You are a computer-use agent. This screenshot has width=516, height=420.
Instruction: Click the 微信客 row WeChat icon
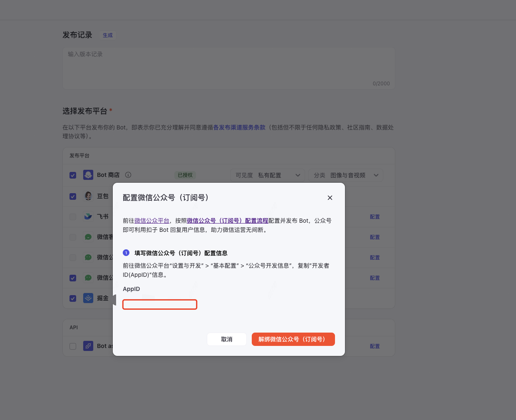click(x=88, y=237)
